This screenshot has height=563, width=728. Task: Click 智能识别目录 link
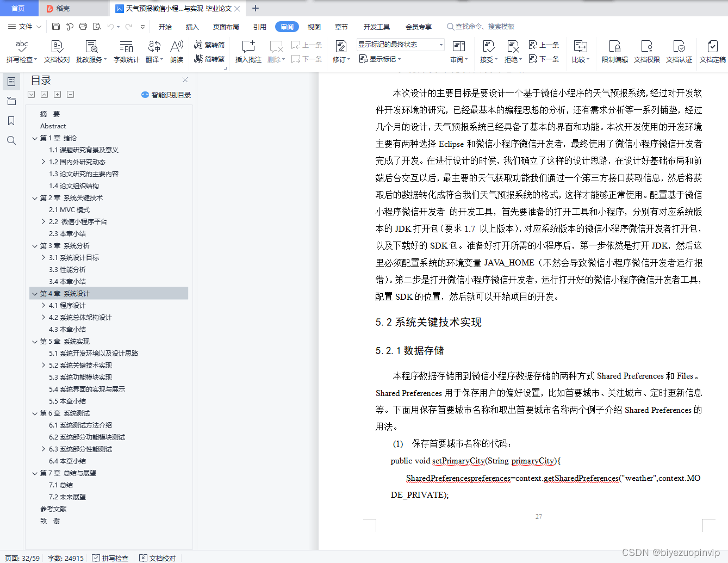166,95
